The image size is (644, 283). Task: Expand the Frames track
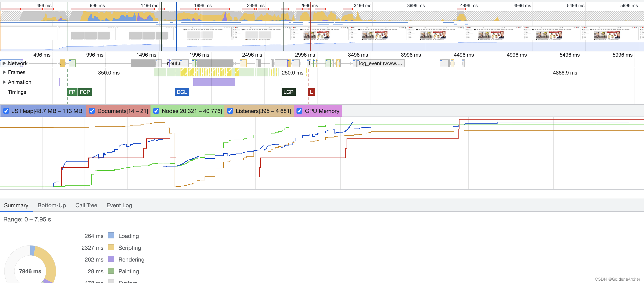(x=4, y=72)
